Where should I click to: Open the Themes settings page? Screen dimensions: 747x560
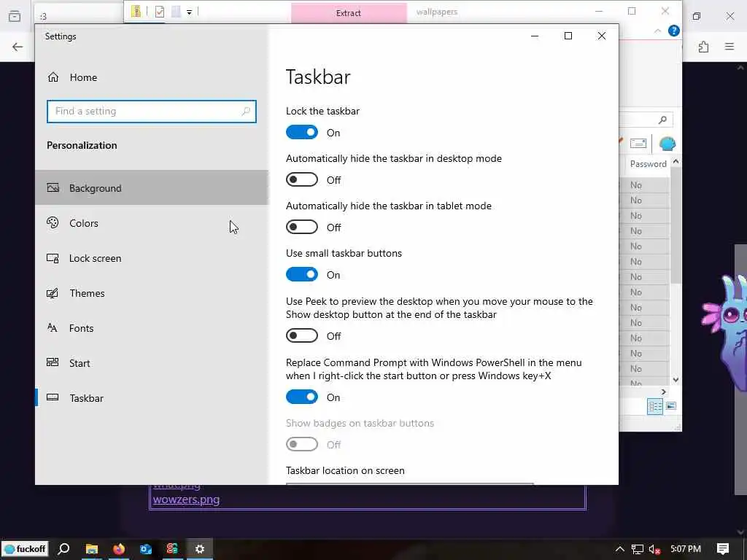pyautogui.click(x=152, y=293)
